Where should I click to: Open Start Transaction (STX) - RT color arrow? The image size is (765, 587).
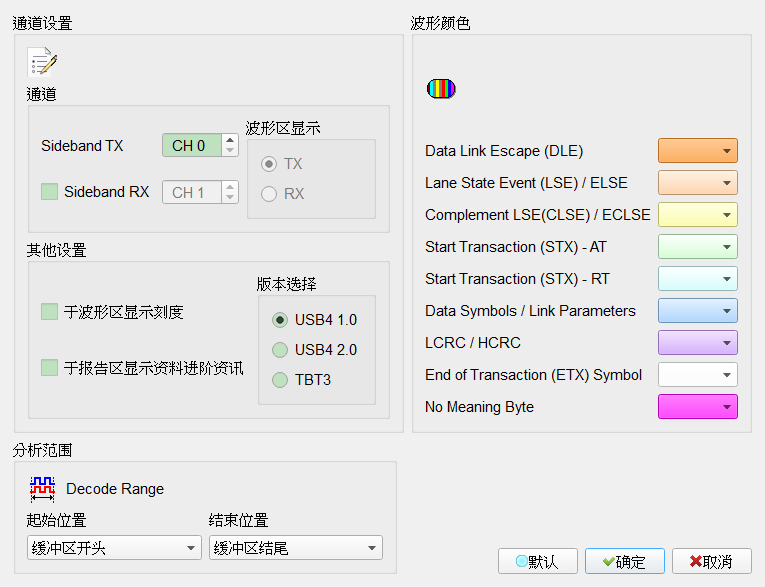click(x=726, y=279)
